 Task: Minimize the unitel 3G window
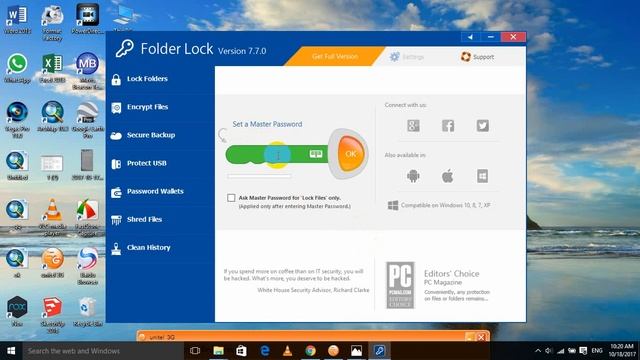pos(469,337)
